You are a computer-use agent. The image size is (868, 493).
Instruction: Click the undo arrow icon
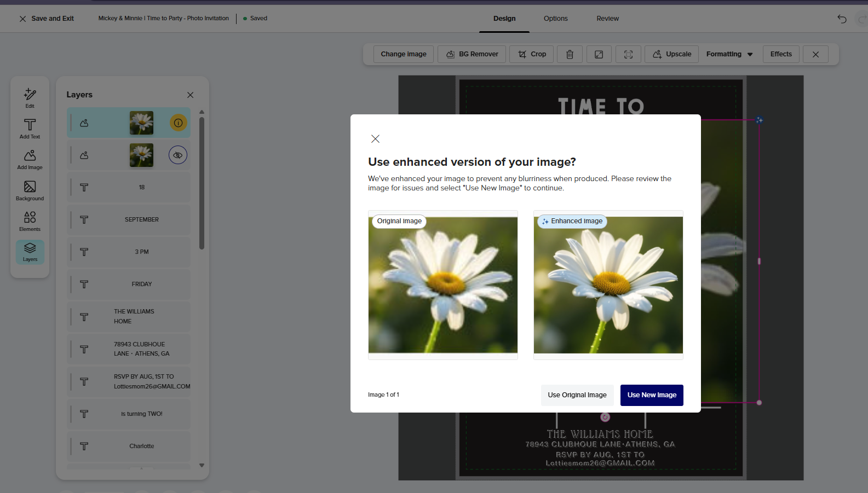842,19
